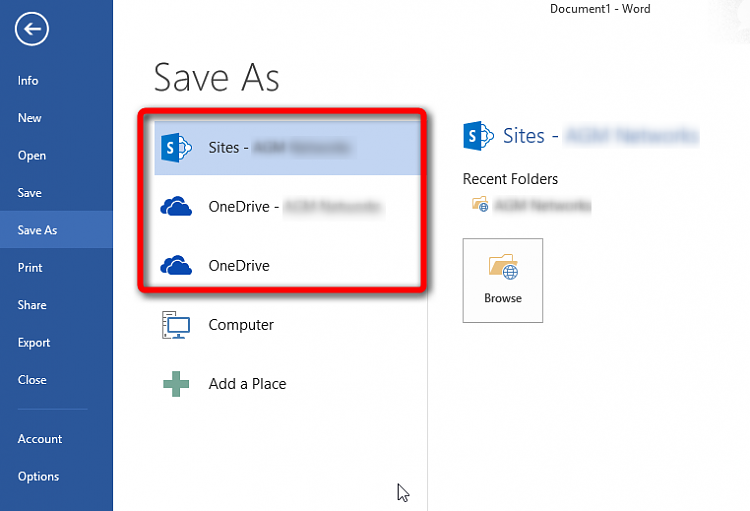Open the Print page
Screen dimensions: 750x511
coord(30,267)
